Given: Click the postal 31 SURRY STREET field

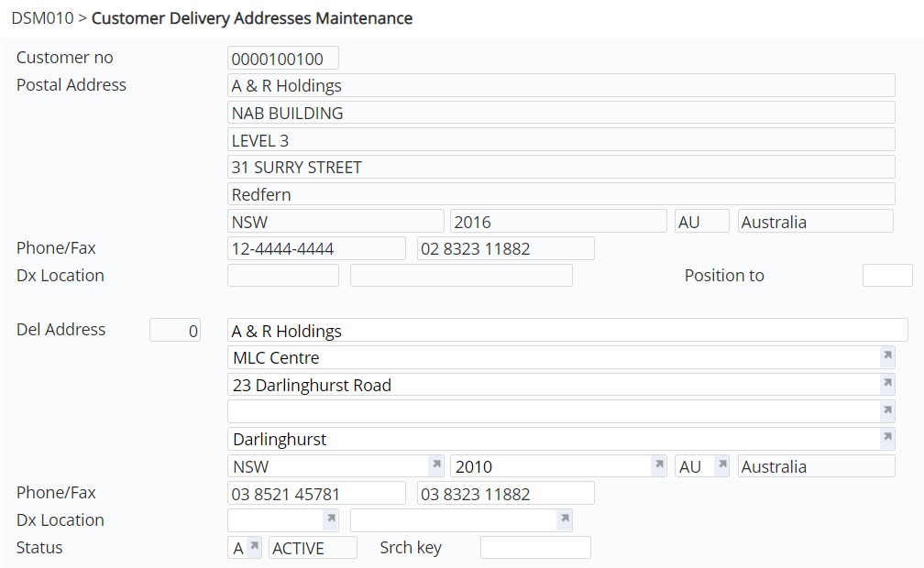Looking at the screenshot, I should coord(561,168).
